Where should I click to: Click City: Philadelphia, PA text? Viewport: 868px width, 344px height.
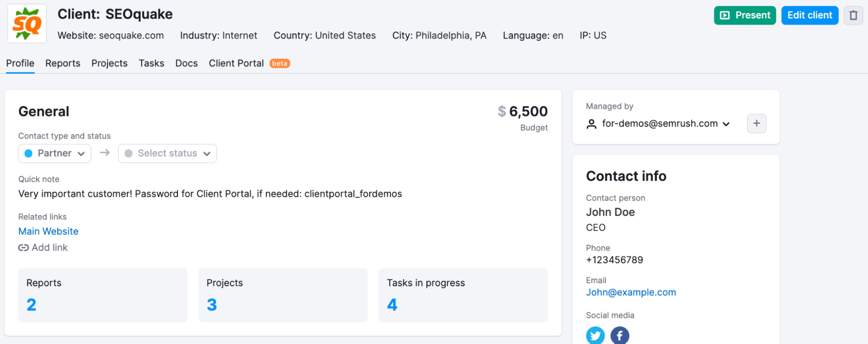(439, 36)
